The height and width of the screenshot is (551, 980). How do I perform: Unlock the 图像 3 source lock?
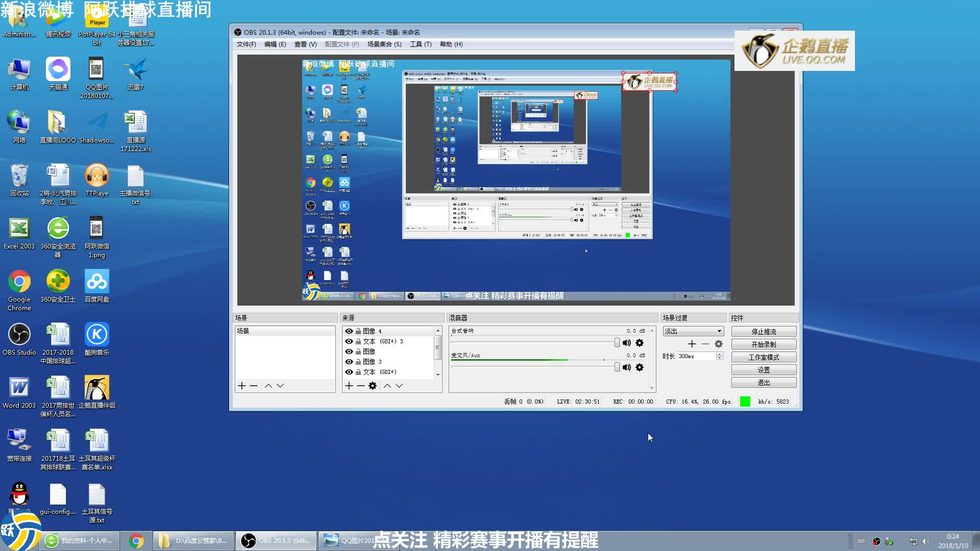click(358, 362)
